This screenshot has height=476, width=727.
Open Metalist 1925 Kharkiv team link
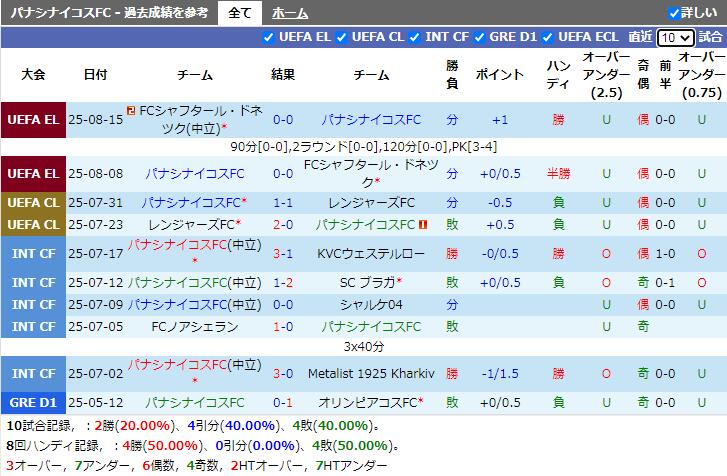[371, 373]
